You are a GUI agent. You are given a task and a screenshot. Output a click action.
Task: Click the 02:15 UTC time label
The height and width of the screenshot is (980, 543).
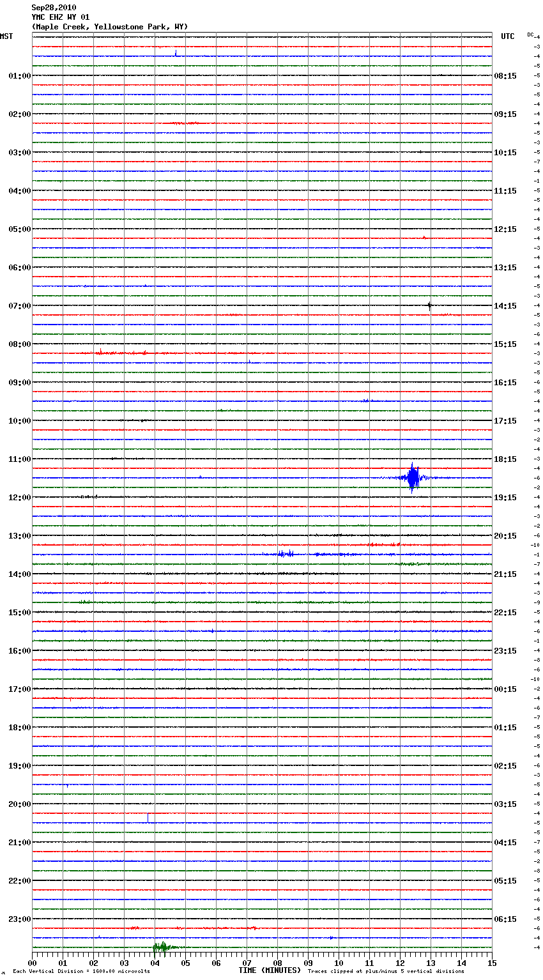click(x=505, y=766)
